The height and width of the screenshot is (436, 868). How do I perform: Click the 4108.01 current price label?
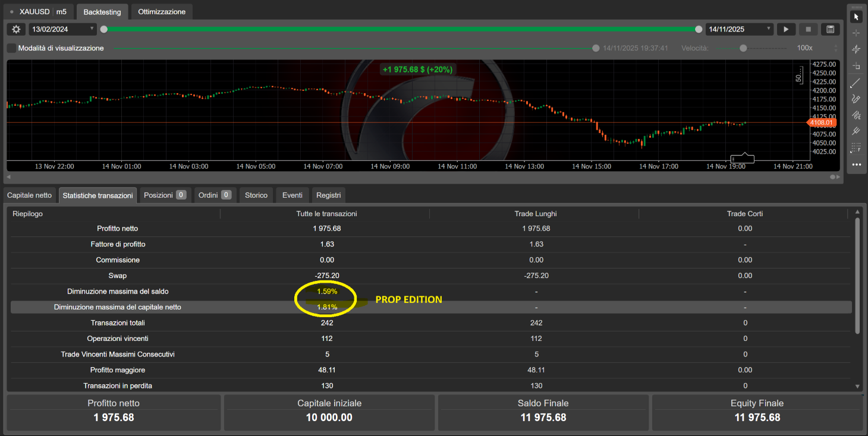coord(821,122)
